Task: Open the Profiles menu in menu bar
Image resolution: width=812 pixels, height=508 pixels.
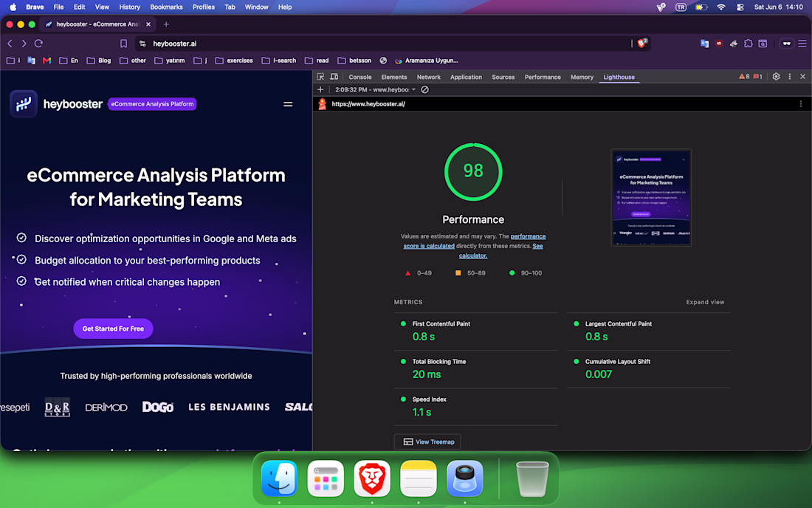Action: [x=204, y=7]
